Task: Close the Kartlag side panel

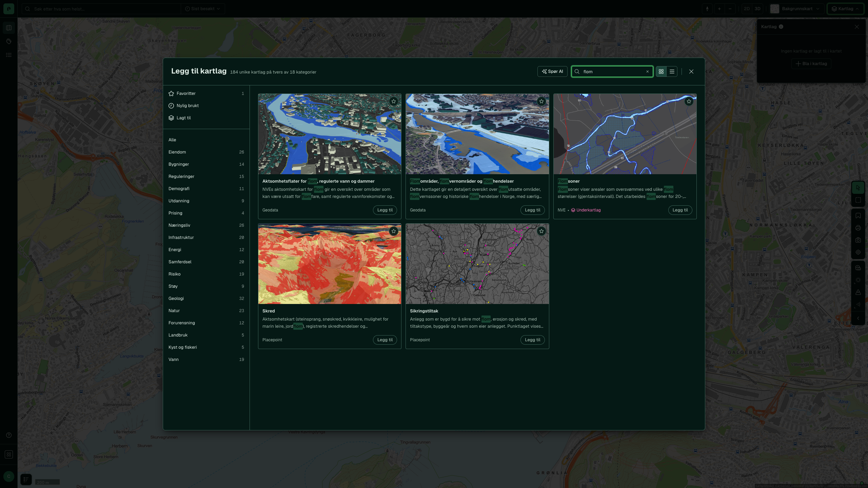Action: tap(857, 27)
